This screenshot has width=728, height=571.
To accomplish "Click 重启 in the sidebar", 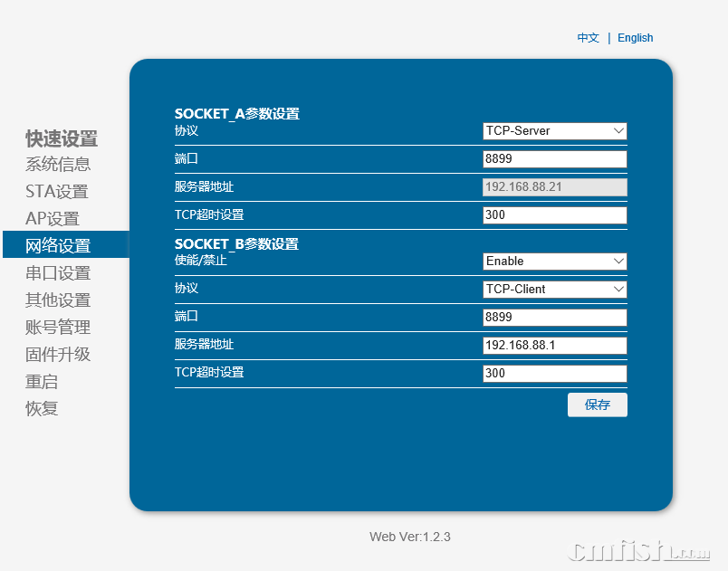I will tap(42, 382).
